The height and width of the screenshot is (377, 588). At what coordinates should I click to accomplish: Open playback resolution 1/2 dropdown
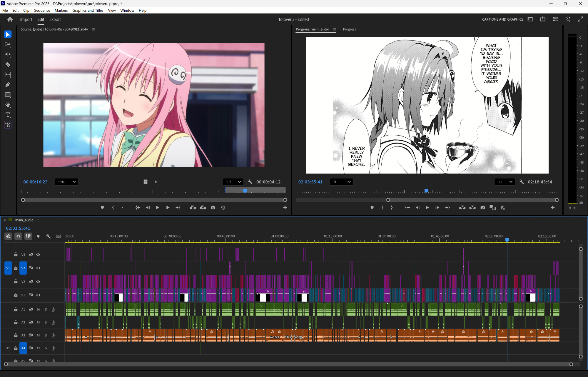tap(505, 182)
